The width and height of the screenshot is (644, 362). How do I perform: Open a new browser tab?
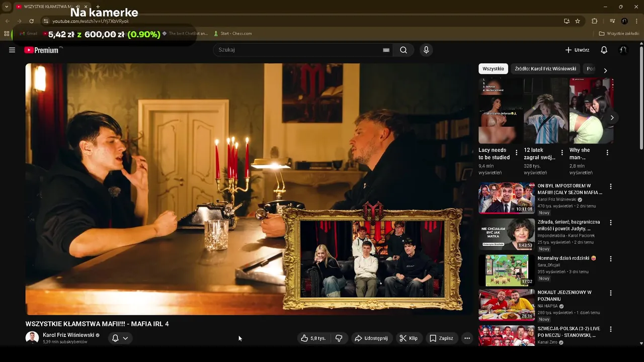[98, 7]
